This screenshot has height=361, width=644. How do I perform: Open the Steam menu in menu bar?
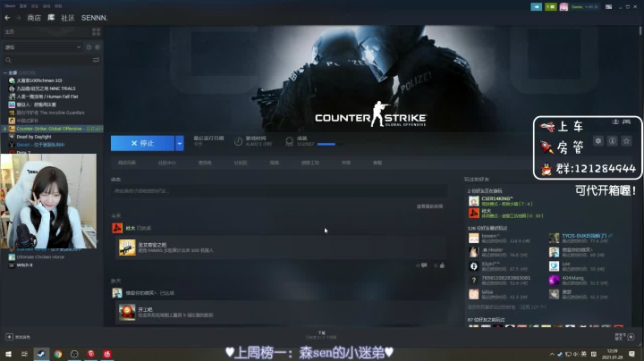[x=10, y=6]
